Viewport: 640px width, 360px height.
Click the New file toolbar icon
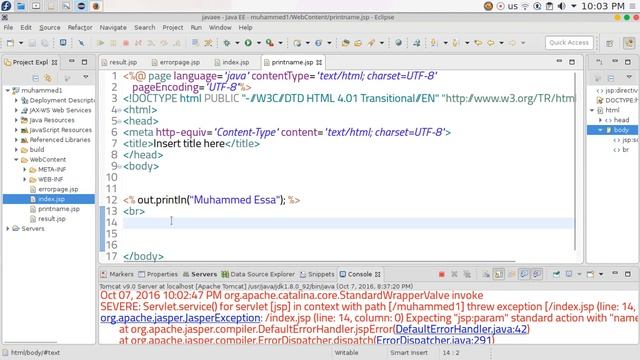pos(10,43)
